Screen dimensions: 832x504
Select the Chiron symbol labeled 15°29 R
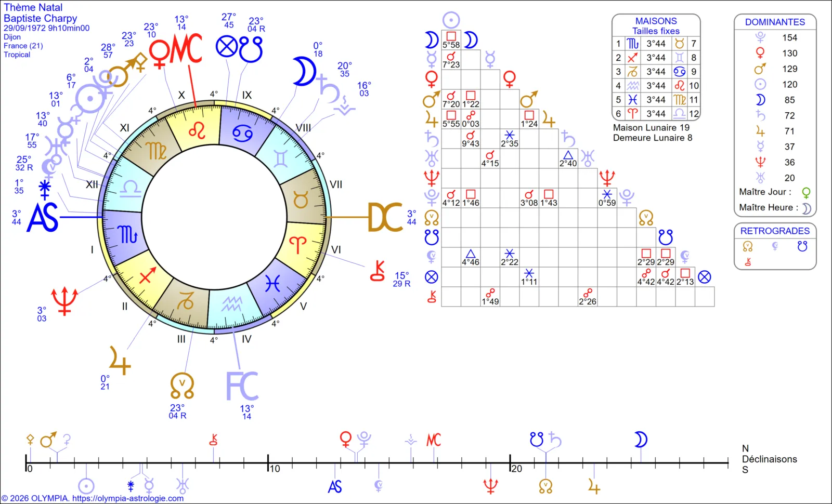tap(378, 271)
